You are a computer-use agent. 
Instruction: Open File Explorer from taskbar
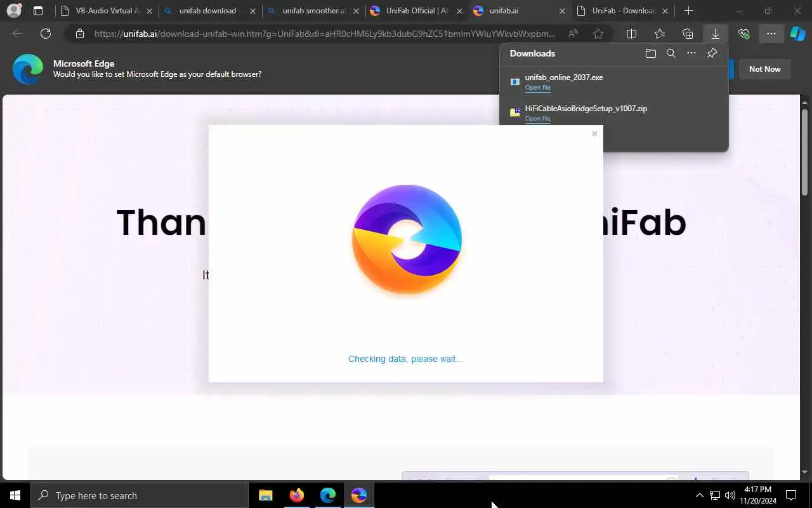(x=266, y=495)
